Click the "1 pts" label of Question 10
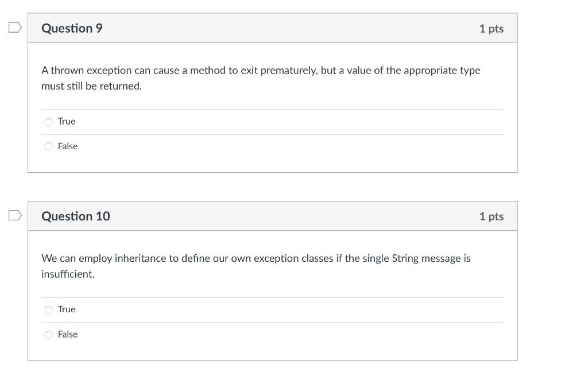Image resolution: width=588 pixels, height=380 pixels. [x=492, y=216]
